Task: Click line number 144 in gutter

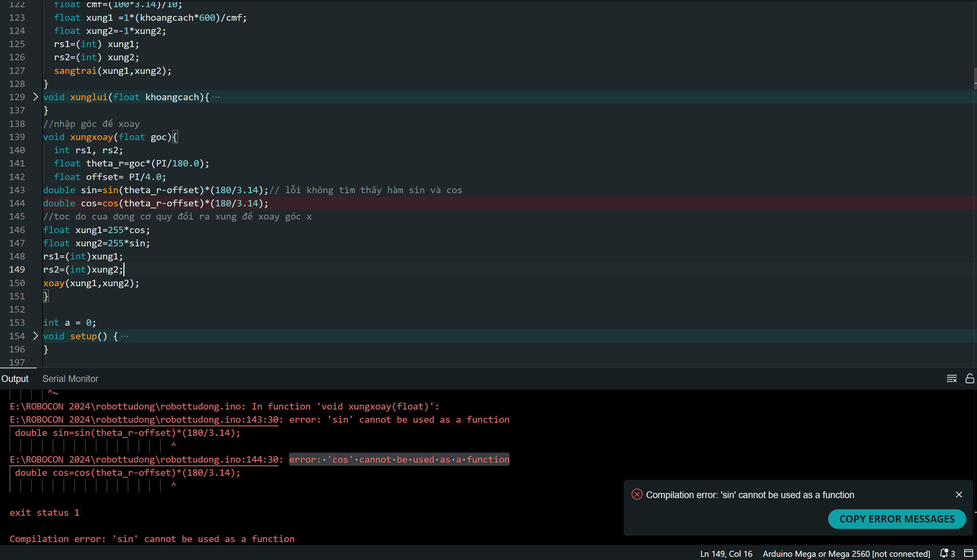Action: pyautogui.click(x=17, y=203)
